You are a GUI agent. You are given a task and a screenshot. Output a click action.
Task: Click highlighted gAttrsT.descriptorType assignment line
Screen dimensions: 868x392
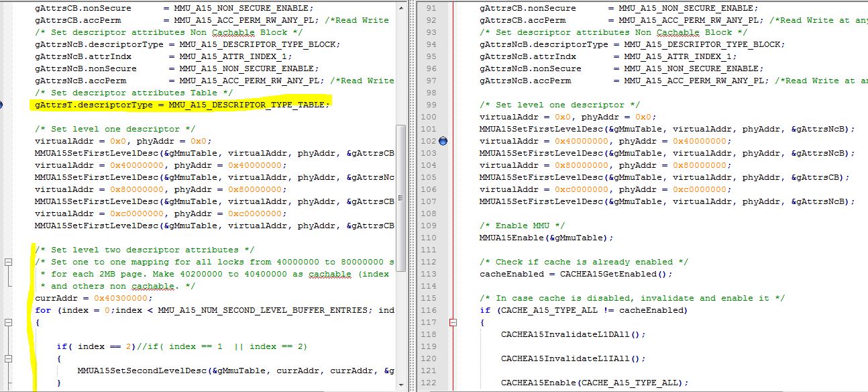pos(182,105)
